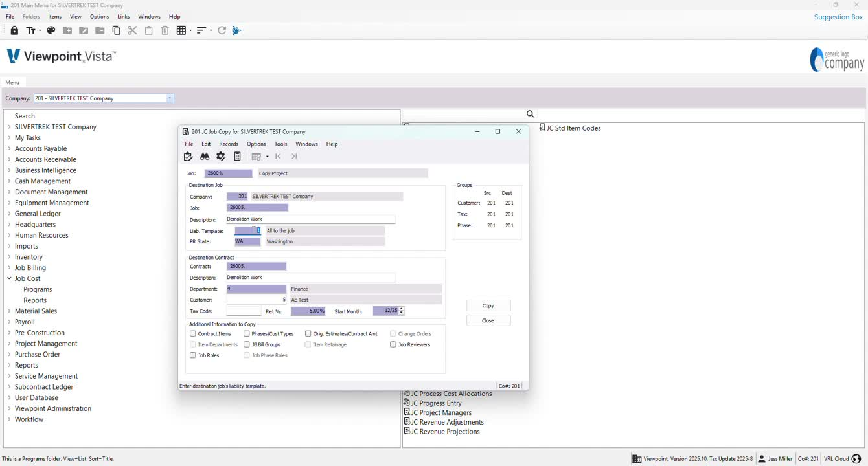Tick Orig. Estimates/Contract Amt checkbox
The image size is (868, 466).
click(x=308, y=334)
